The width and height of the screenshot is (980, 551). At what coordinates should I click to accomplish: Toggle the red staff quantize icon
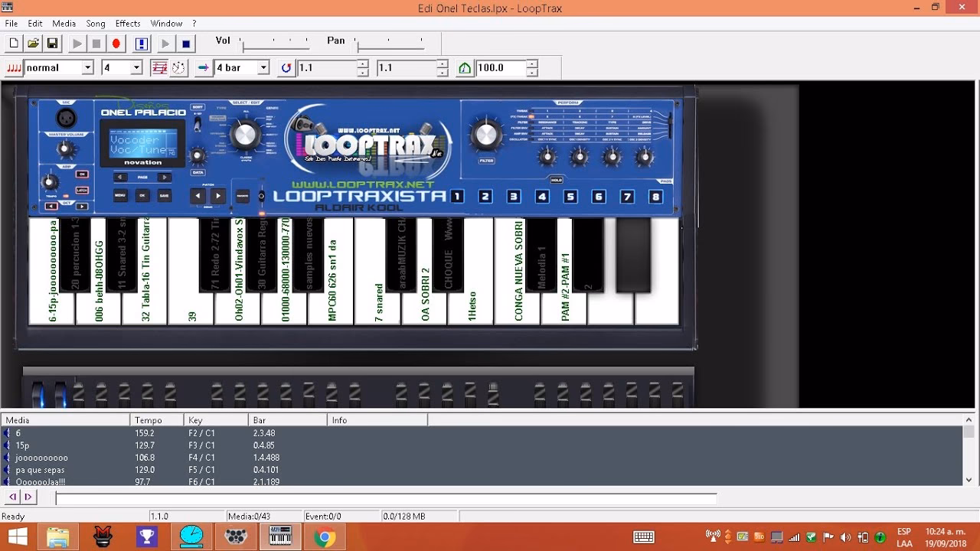pyautogui.click(x=159, y=68)
